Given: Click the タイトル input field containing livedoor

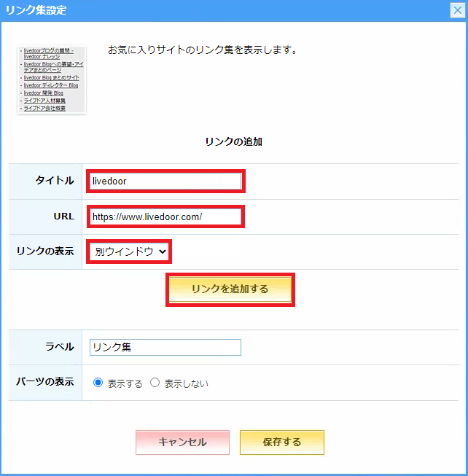Looking at the screenshot, I should point(165,182).
